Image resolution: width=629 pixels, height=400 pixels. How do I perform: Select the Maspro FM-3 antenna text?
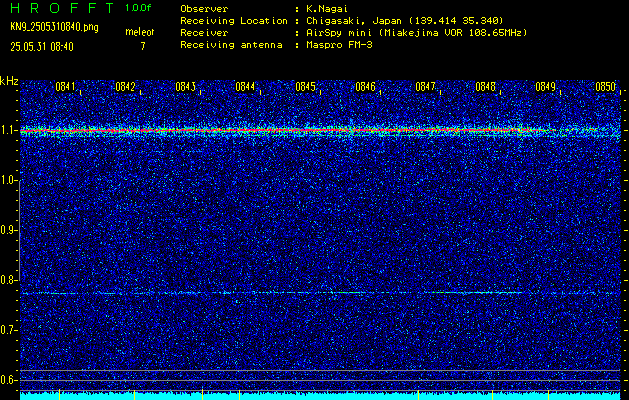pyautogui.click(x=339, y=45)
